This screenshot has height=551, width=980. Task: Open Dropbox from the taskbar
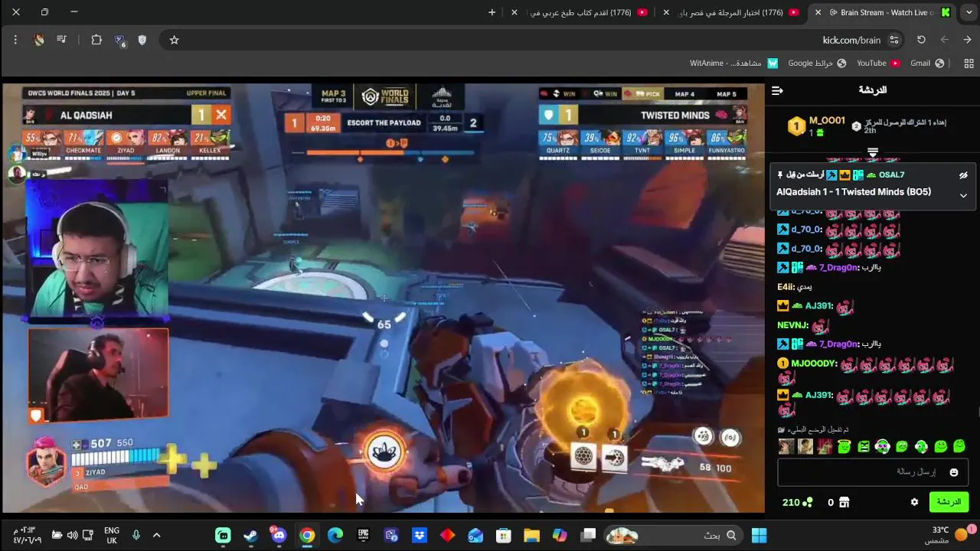pos(420,535)
